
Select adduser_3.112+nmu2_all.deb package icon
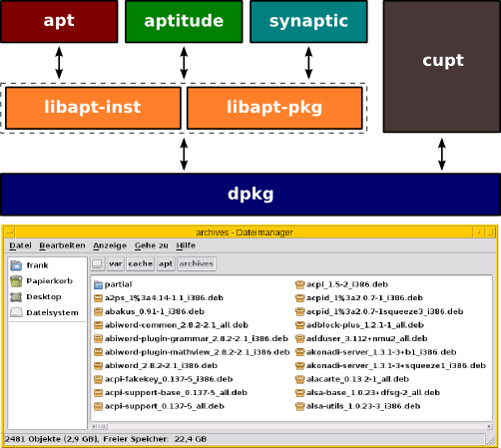(300, 338)
